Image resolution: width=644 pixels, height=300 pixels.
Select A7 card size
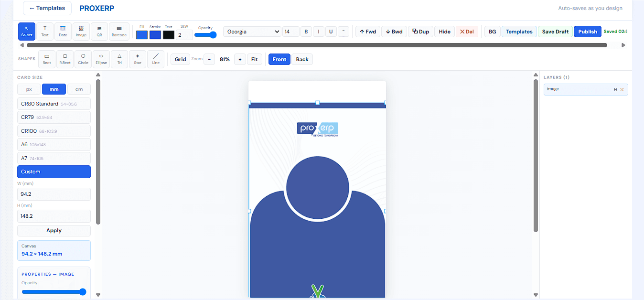[x=54, y=158]
